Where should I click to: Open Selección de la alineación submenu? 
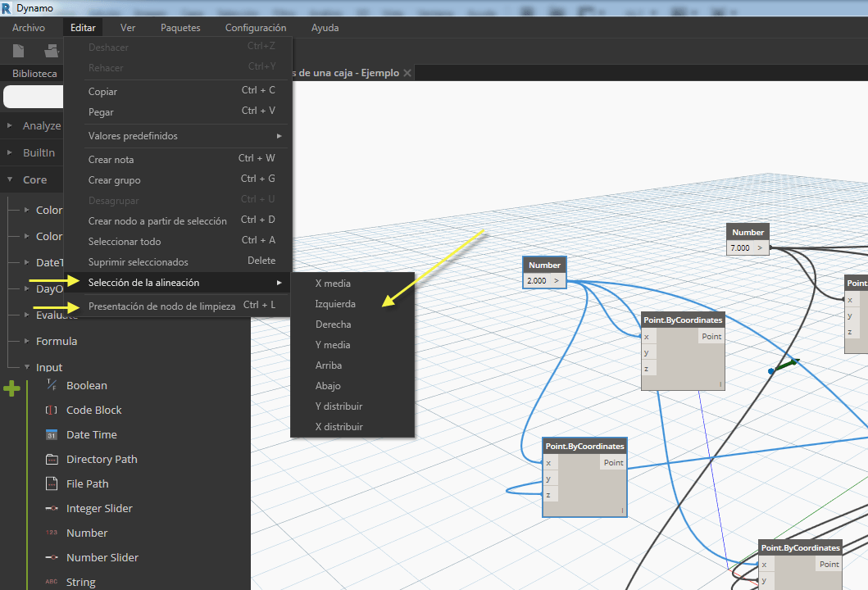coord(178,282)
